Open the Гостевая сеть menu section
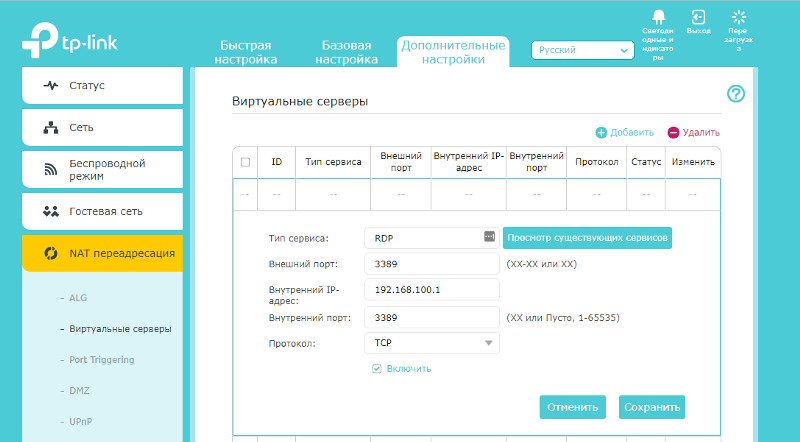This screenshot has width=800, height=442. [x=103, y=211]
